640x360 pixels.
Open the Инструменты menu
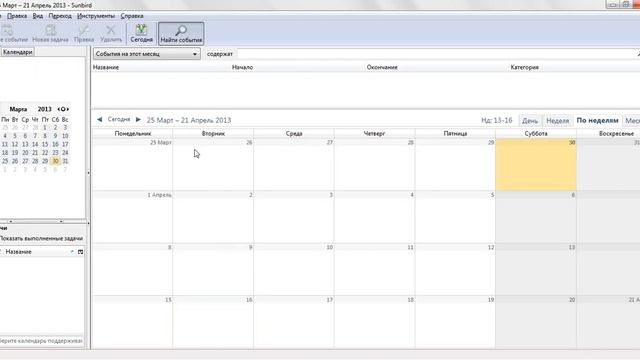(x=96, y=16)
